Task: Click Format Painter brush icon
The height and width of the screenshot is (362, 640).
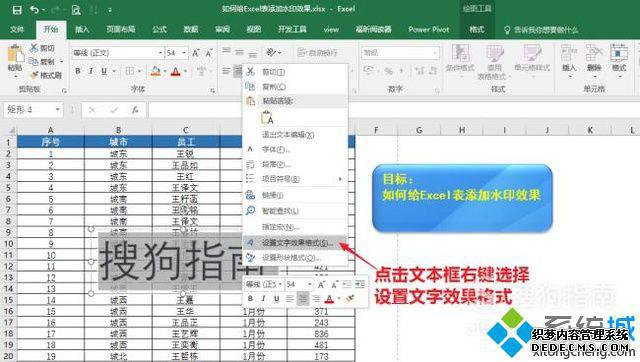Action: (x=34, y=75)
